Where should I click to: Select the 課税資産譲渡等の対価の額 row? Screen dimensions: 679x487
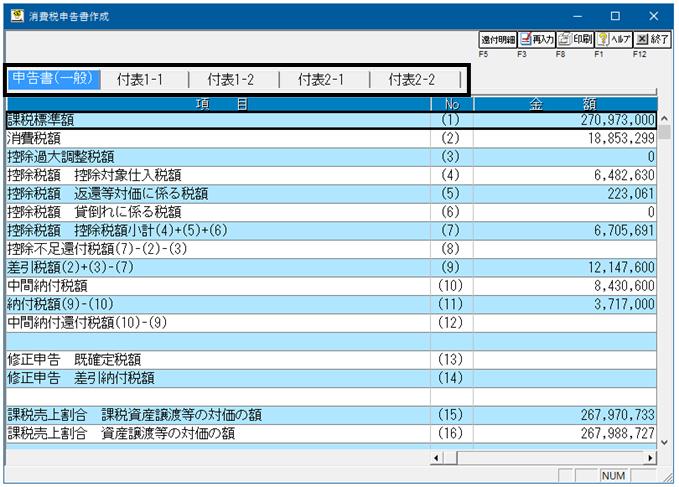(331, 415)
